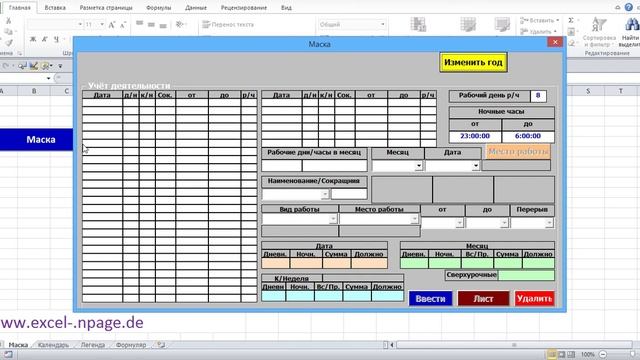The image size is (640, 360).
Task: Click the horizontal sheet scrollbar
Action: click(x=514, y=345)
